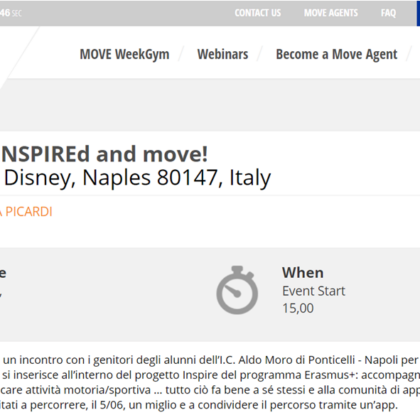This screenshot has width=420, height=420.
Task: Click the Event Start label
Action: coord(314,291)
